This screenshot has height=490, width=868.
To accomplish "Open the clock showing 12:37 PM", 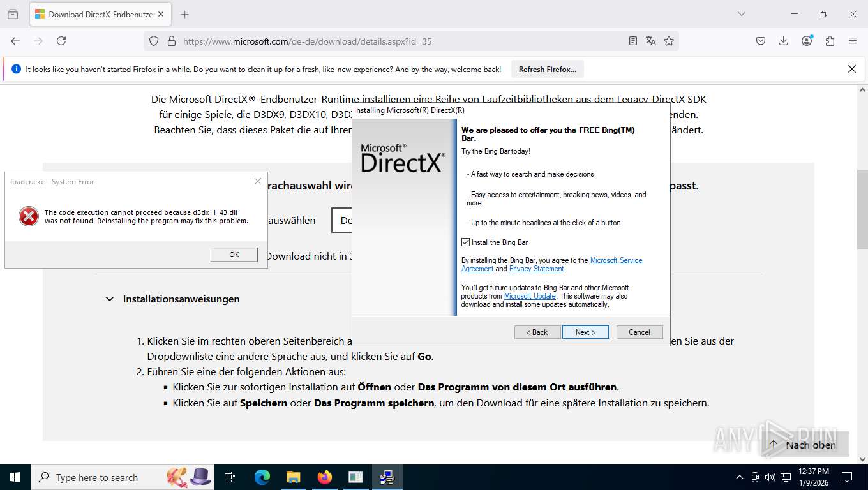I will [x=813, y=477].
